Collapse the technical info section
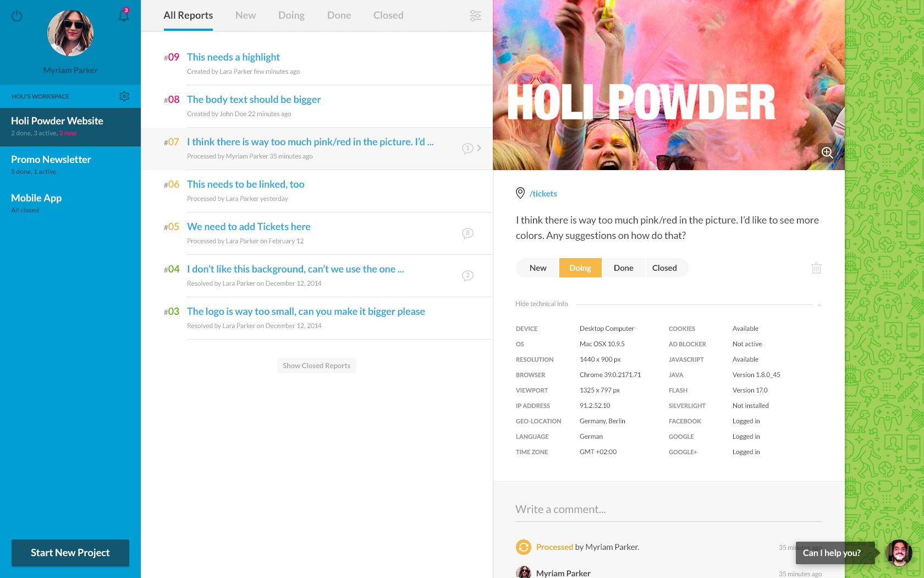Viewport: 924px width, 578px height. tap(542, 303)
